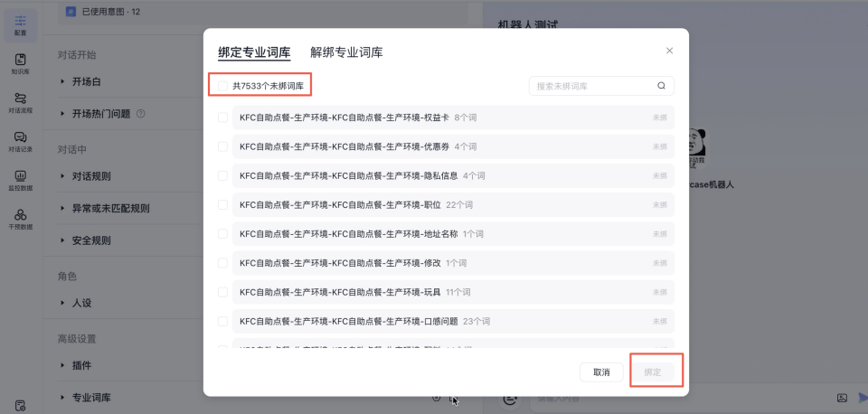
Task: Open 干预数据 in the sidebar
Action: (x=20, y=219)
